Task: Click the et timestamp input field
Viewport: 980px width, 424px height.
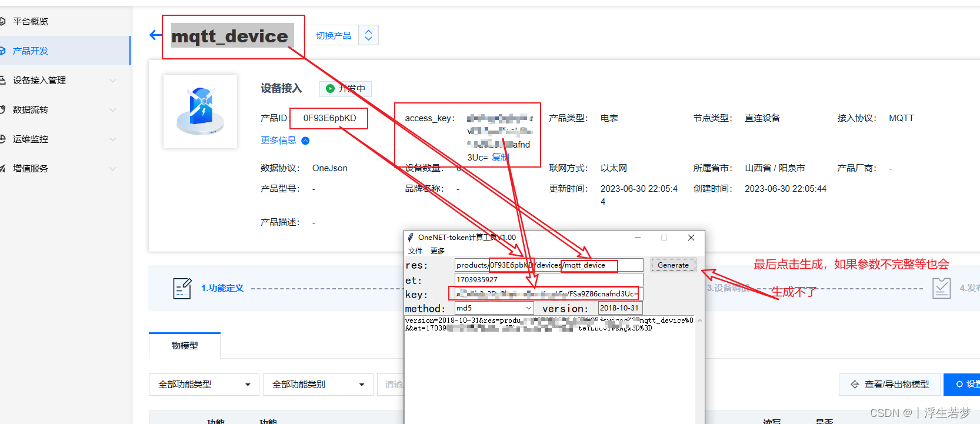Action: (x=549, y=280)
